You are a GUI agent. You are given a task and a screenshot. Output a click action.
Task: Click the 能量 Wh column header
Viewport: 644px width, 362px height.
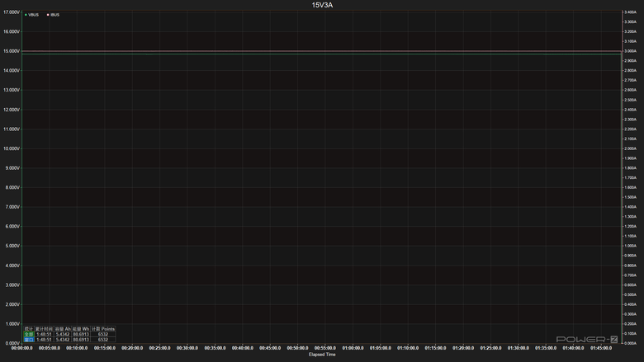(81, 329)
